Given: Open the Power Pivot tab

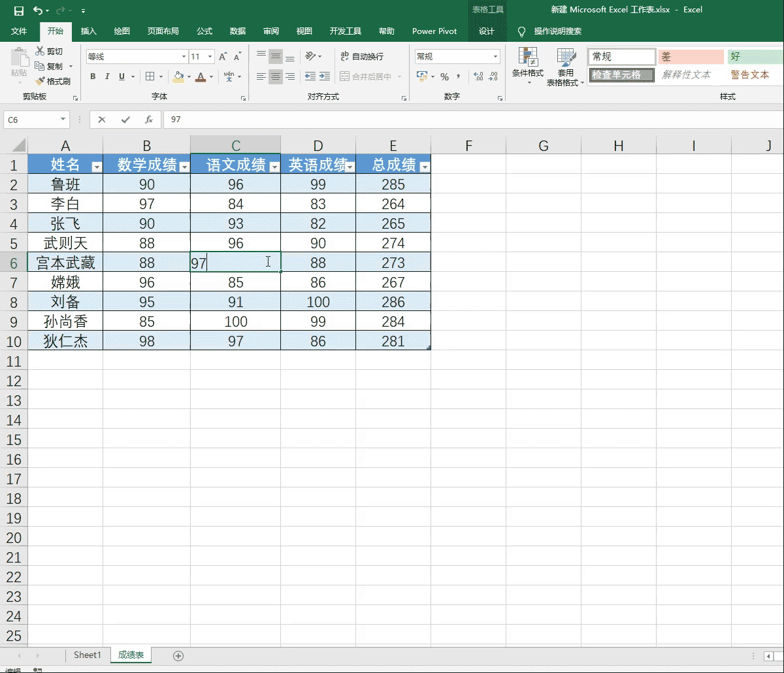Looking at the screenshot, I should point(434,31).
